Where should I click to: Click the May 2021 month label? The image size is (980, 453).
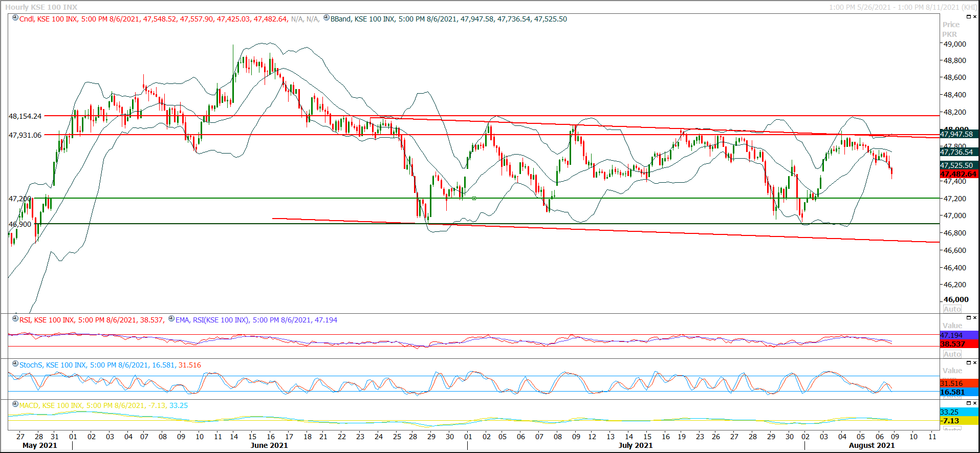tap(40, 445)
